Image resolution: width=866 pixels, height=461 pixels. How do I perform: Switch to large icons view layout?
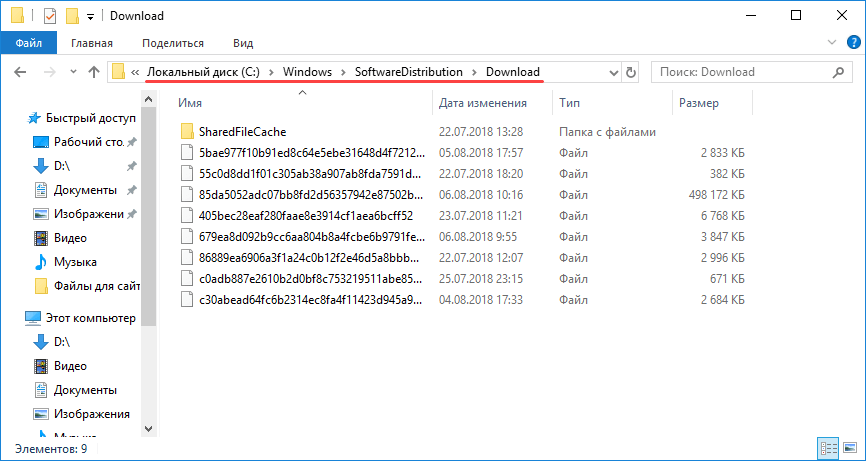point(847,448)
